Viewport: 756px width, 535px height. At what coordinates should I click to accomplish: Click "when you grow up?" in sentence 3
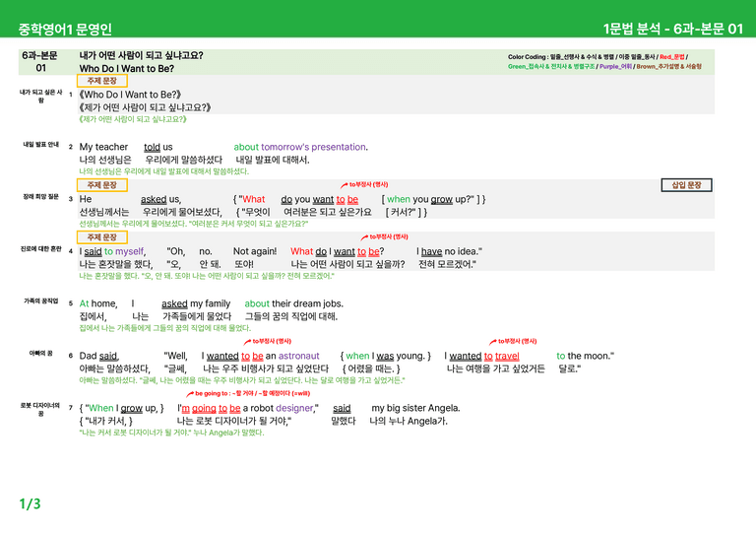coord(430,199)
